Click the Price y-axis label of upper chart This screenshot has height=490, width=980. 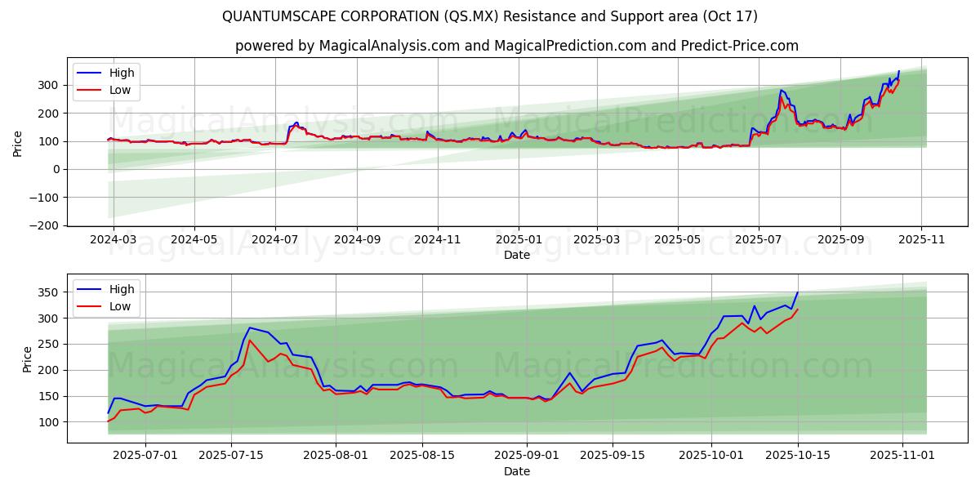(x=18, y=142)
